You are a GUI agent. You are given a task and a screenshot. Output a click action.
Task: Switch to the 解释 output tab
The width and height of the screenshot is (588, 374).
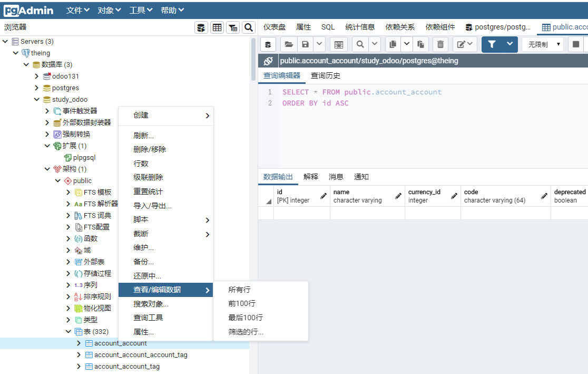tap(311, 177)
